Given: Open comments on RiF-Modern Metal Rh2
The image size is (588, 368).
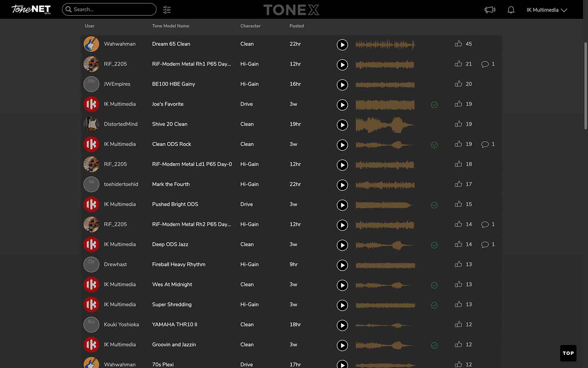Looking at the screenshot, I should pyautogui.click(x=485, y=224).
